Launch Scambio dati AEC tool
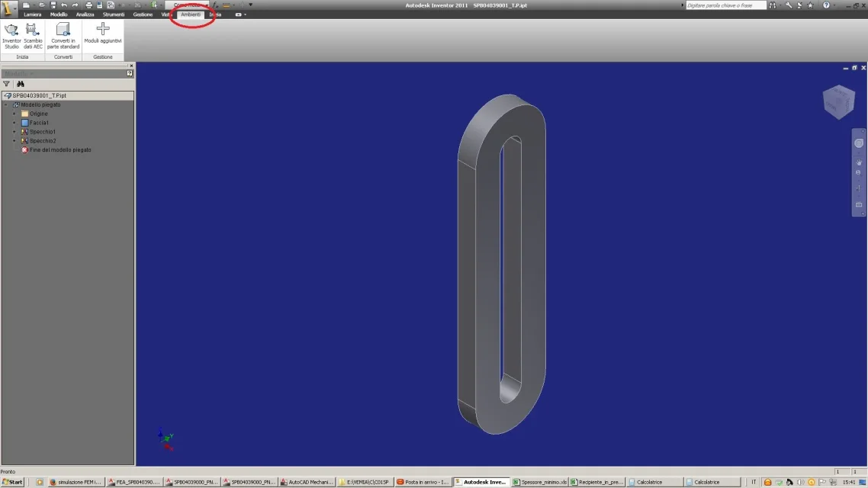The image size is (868, 488). (x=33, y=36)
